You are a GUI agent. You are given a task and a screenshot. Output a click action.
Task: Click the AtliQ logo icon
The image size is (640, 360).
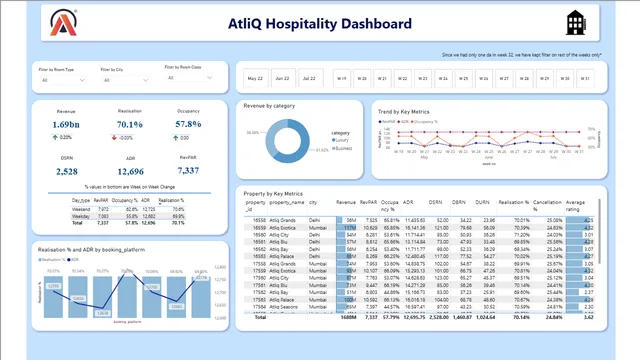point(63,23)
